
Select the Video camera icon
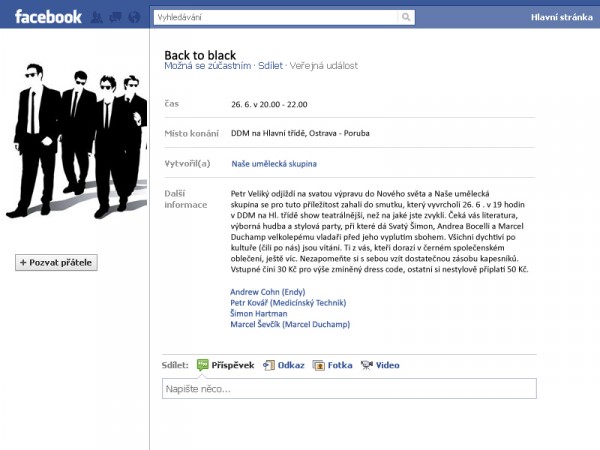(x=367, y=365)
